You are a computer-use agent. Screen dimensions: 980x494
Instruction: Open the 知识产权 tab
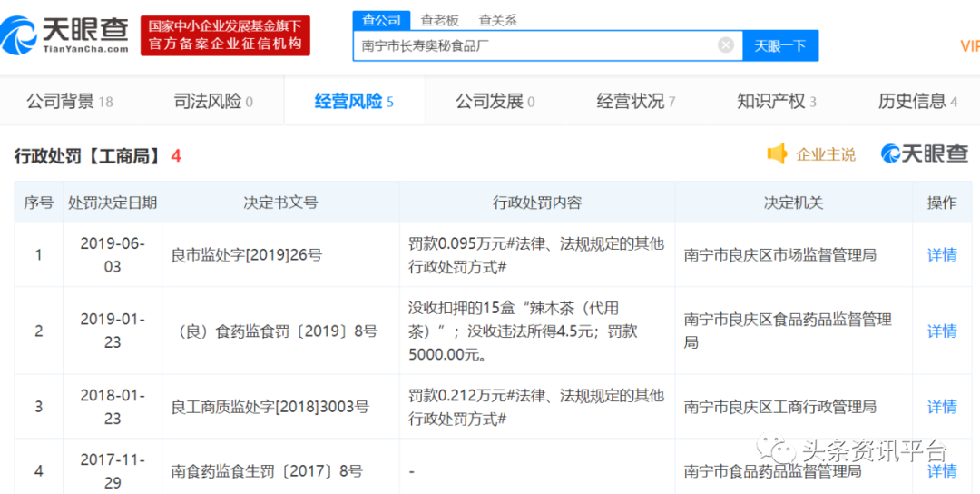[x=777, y=101]
